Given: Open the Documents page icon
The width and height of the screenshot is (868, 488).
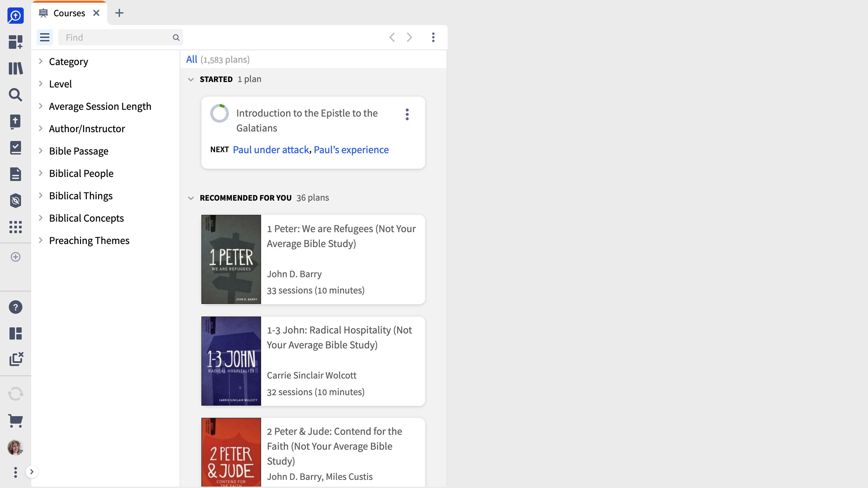Looking at the screenshot, I should tap(16, 174).
